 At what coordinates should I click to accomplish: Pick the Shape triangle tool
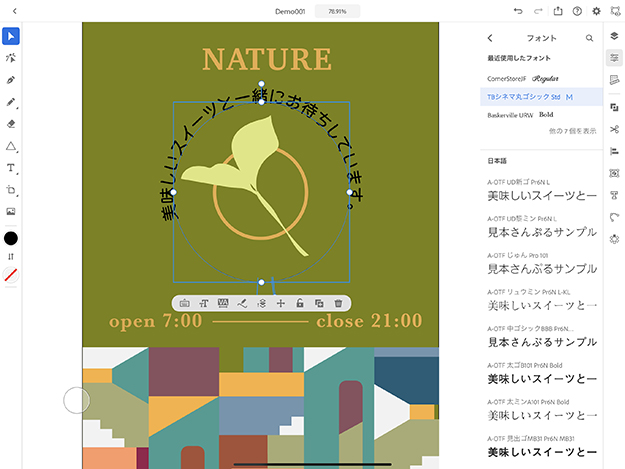click(11, 146)
